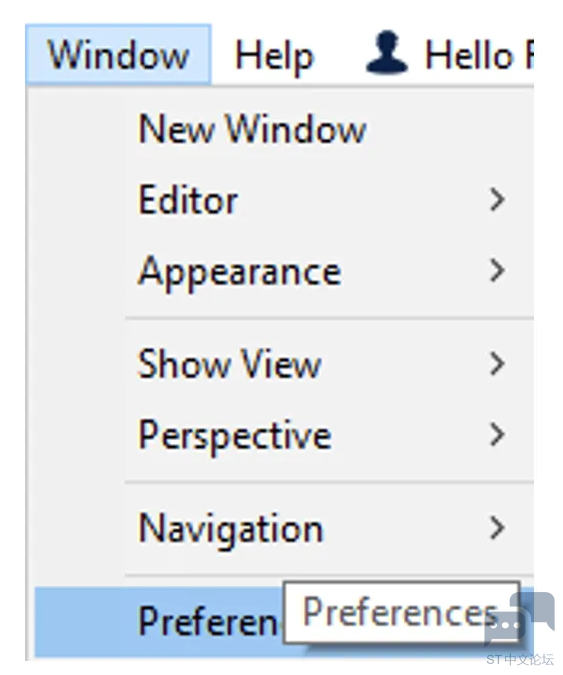The width and height of the screenshot is (563, 675).
Task: Expand the Appearance submenu chevron
Action: (497, 271)
